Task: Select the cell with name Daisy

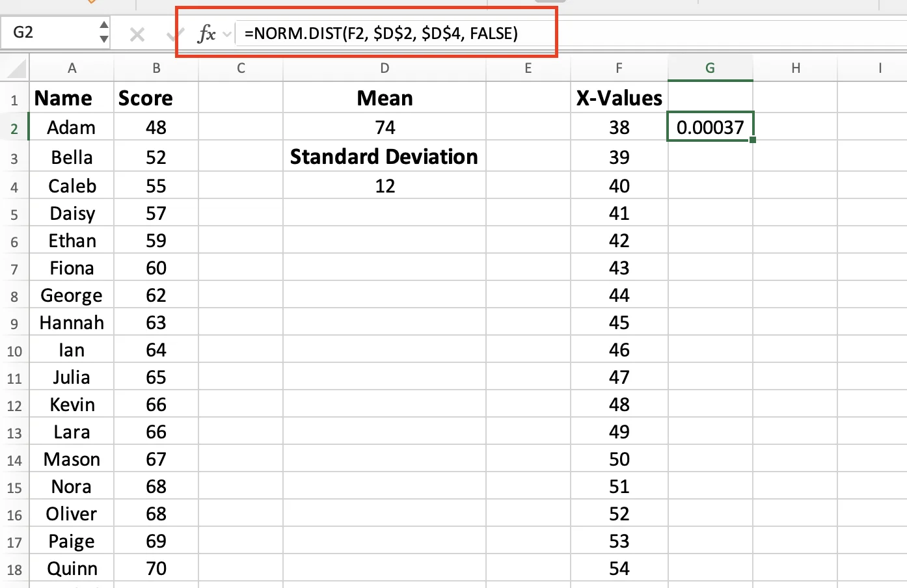Action: point(72,213)
